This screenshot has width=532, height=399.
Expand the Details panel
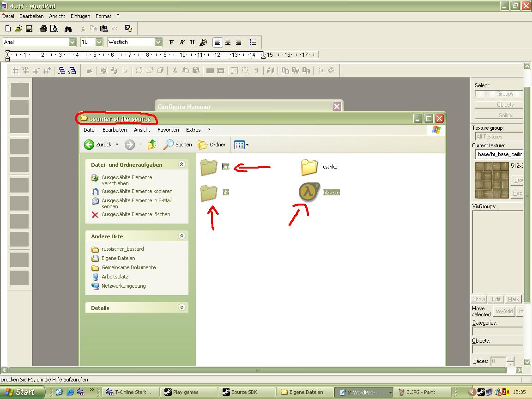(x=182, y=308)
